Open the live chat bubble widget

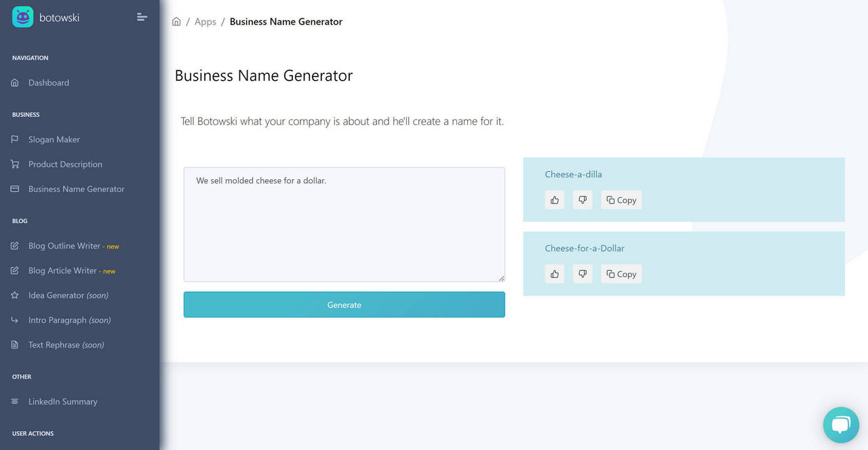click(840, 425)
